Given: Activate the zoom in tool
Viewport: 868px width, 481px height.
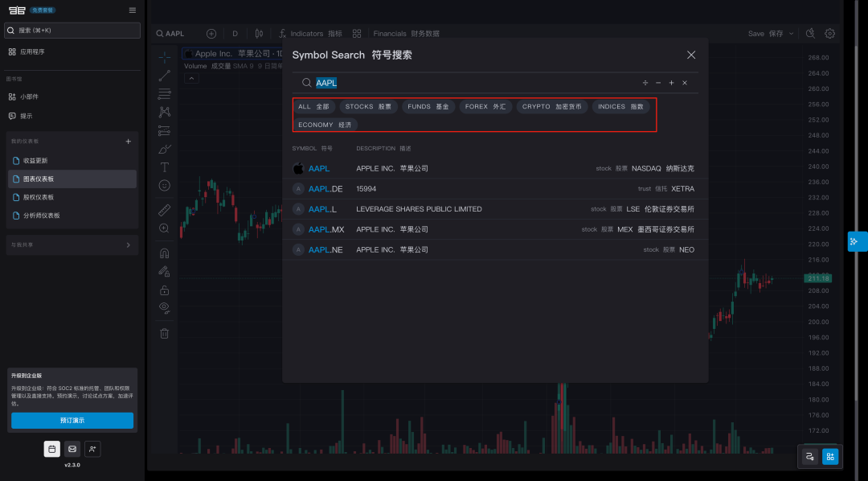Looking at the screenshot, I should click(x=165, y=228).
